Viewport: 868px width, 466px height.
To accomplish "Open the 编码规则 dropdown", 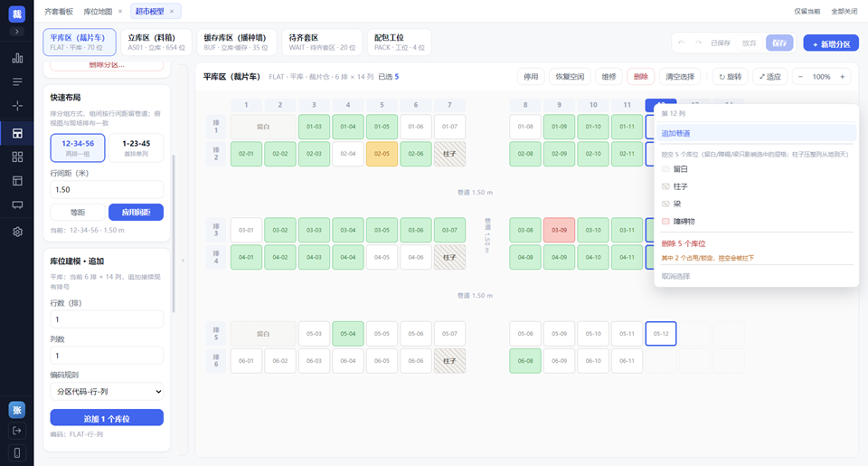I will pyautogui.click(x=107, y=391).
